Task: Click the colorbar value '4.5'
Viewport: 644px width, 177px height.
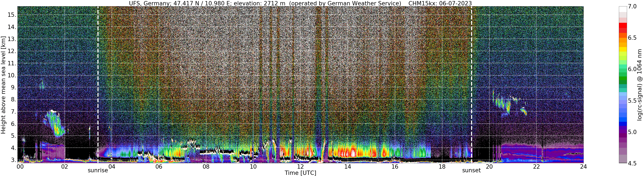Action: (632, 163)
